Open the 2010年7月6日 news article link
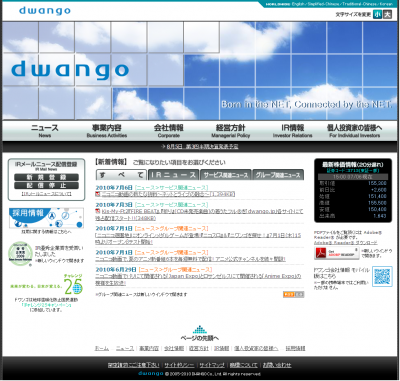Viewport: 400px width, 381px height. (165, 194)
